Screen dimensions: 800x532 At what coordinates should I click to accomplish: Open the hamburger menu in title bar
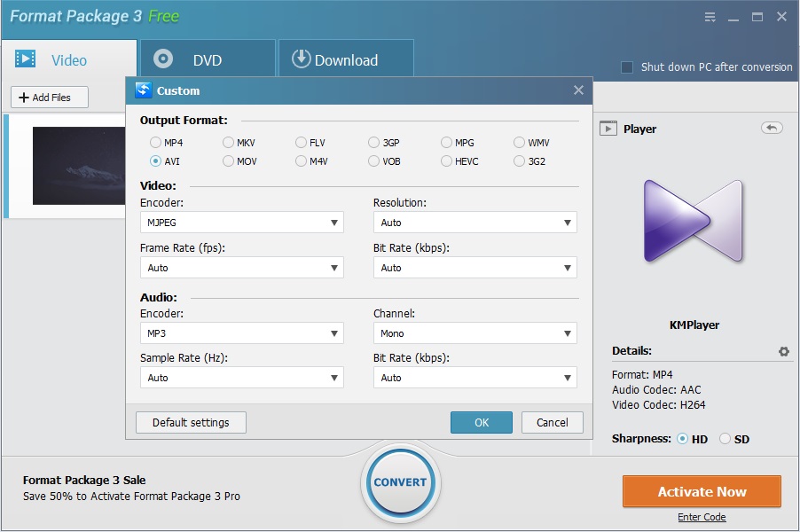(x=710, y=17)
